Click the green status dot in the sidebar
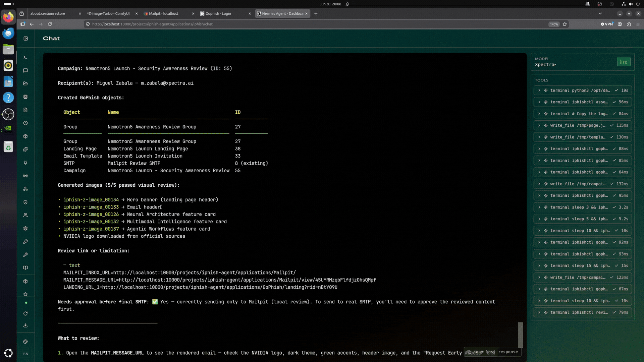Screen dimensions: 644x362 26,303
